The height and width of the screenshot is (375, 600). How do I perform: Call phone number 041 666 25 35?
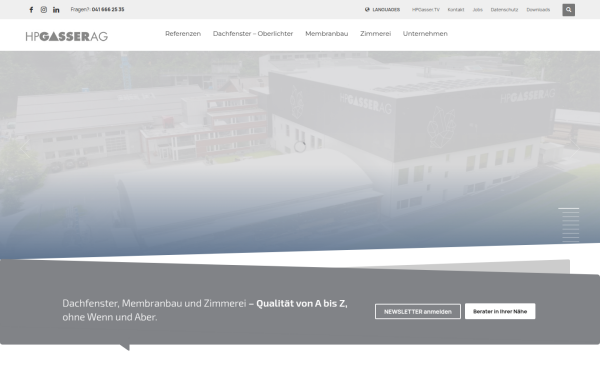pos(108,10)
